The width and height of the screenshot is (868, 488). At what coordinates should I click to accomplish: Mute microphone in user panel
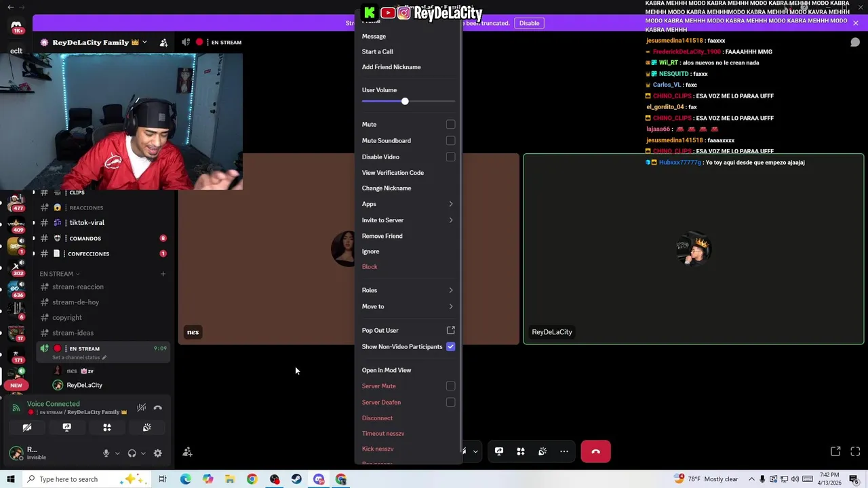pos(106,453)
